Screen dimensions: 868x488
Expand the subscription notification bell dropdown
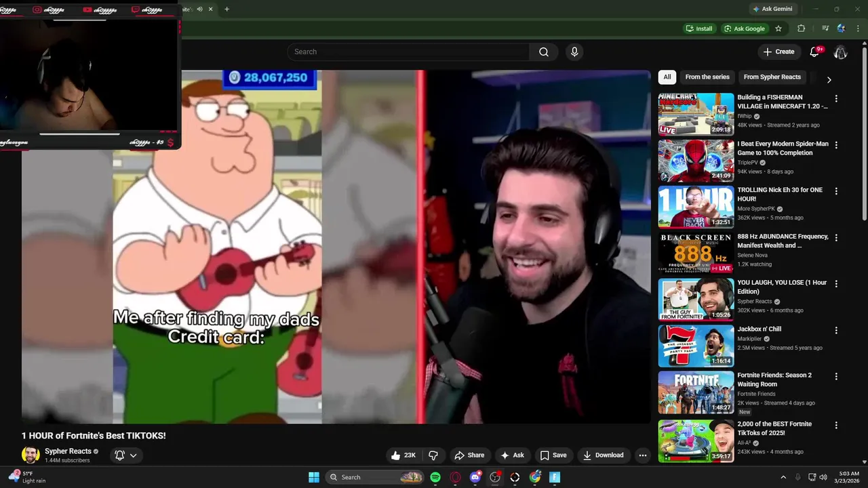point(126,455)
